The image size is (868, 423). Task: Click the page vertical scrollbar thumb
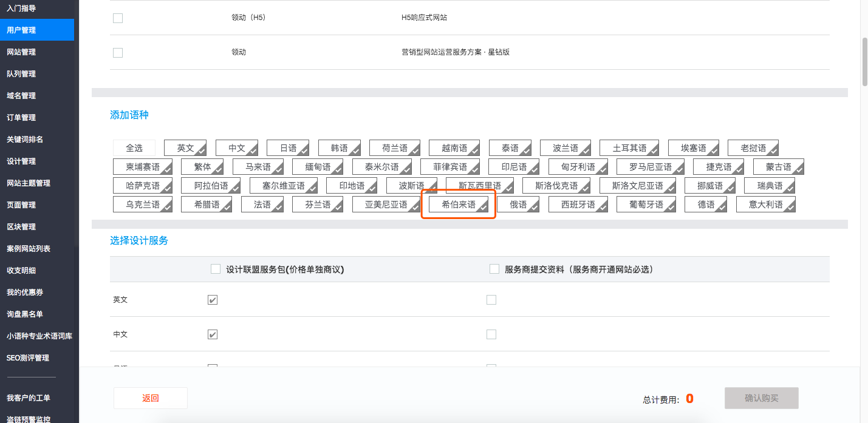[x=864, y=61]
